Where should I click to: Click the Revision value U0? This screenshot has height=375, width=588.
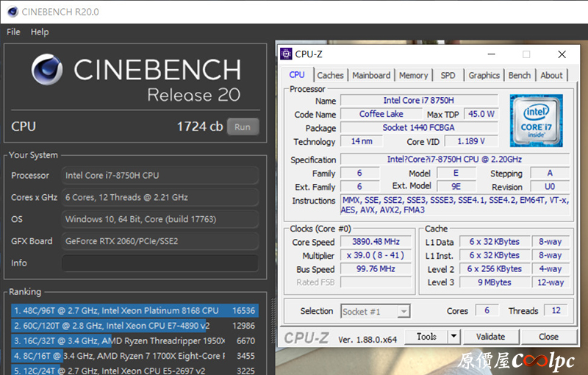click(x=550, y=187)
